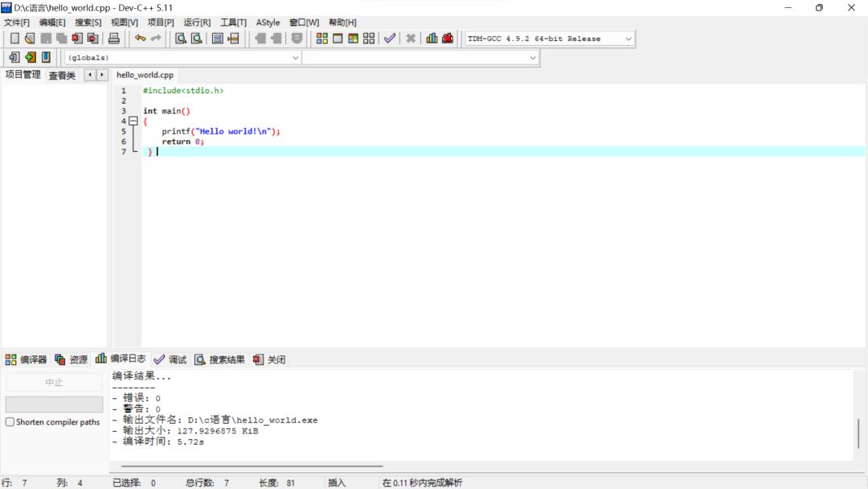Viewport: 868px width, 489px height.
Task: Click the compile log vertical scrollbar
Action: [x=858, y=433]
